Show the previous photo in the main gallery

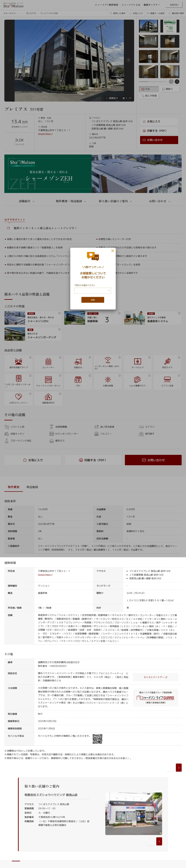click(x=10, y=60)
